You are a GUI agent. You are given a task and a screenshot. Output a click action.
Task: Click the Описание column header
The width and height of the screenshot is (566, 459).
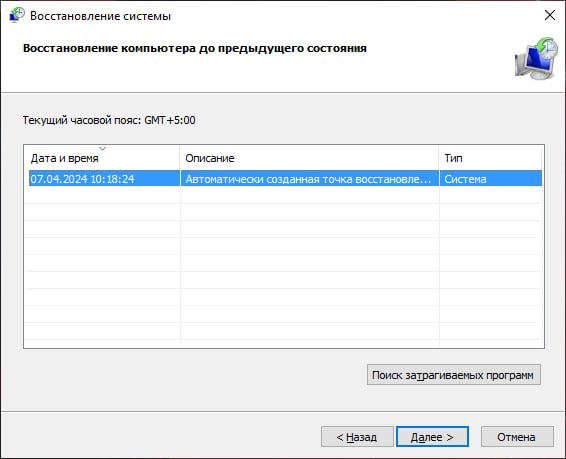click(309, 158)
